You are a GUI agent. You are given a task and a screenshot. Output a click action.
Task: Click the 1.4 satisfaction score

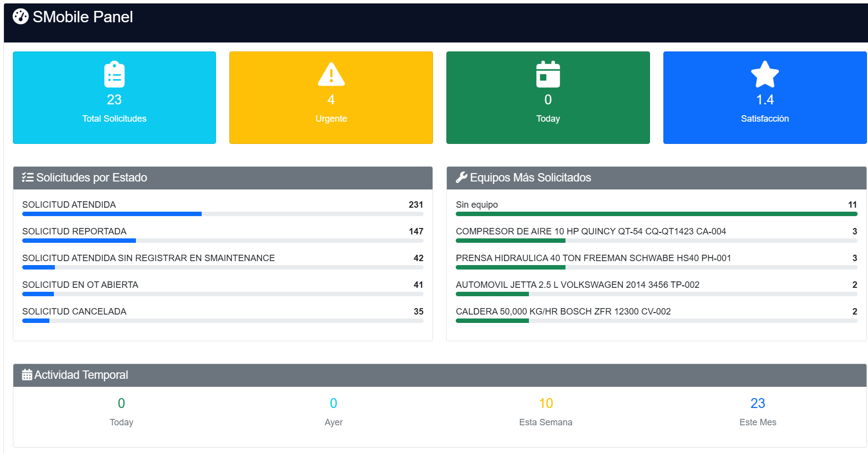tap(765, 100)
